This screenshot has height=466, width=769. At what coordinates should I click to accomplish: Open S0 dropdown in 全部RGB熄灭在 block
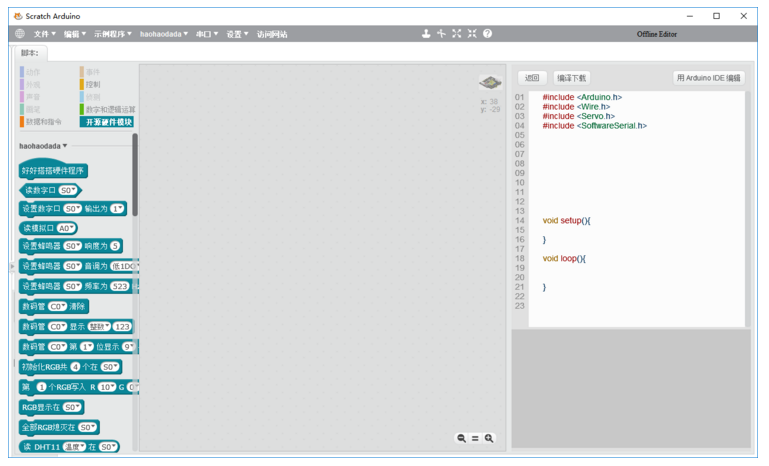coord(88,427)
